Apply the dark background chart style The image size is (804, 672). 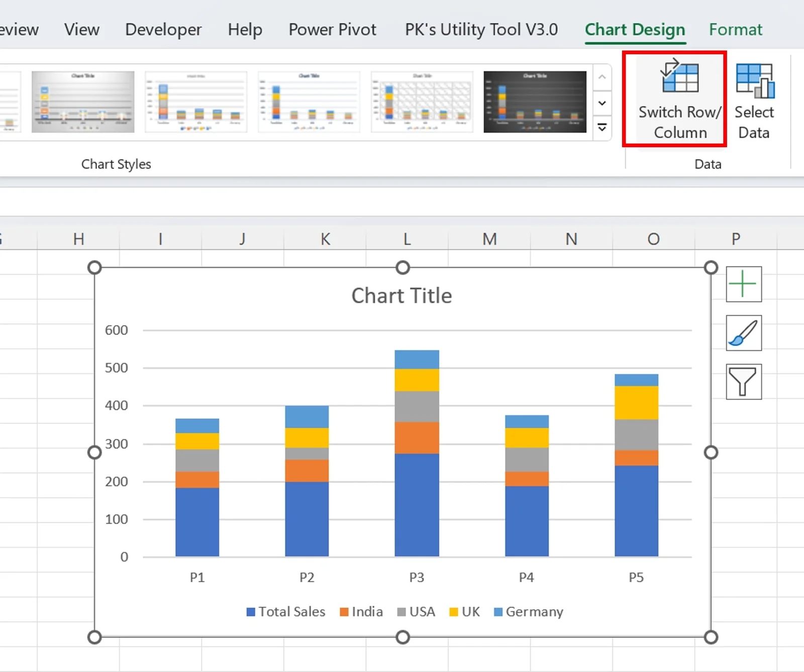[x=535, y=102]
